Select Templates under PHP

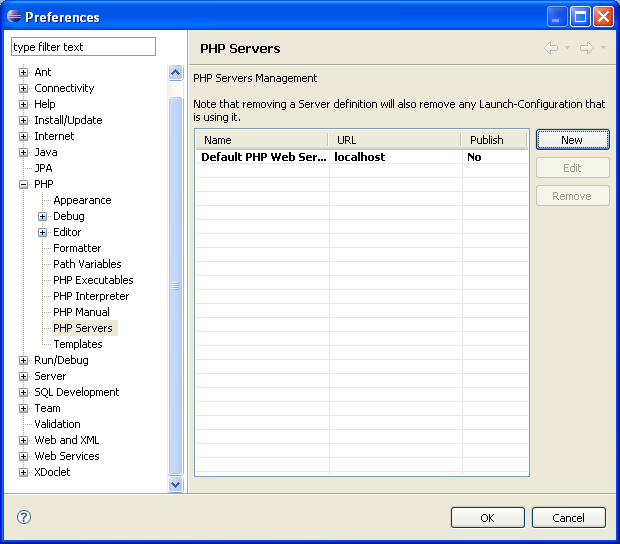pyautogui.click(x=78, y=344)
